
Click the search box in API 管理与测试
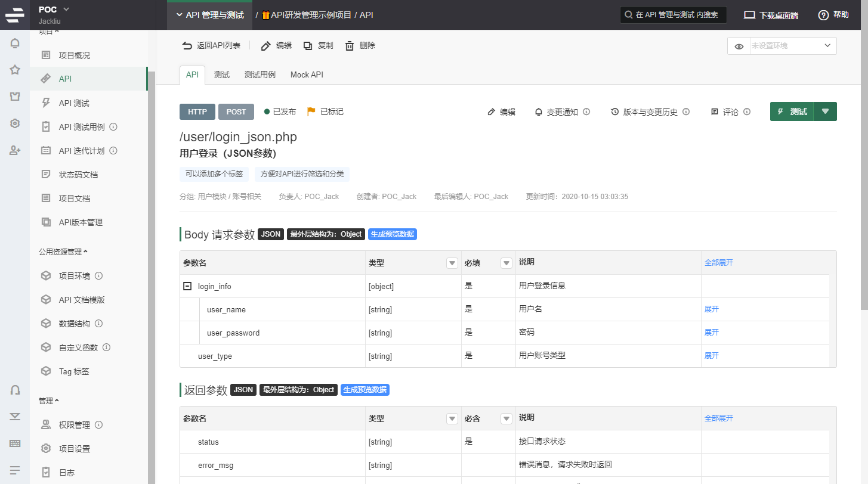coord(673,15)
